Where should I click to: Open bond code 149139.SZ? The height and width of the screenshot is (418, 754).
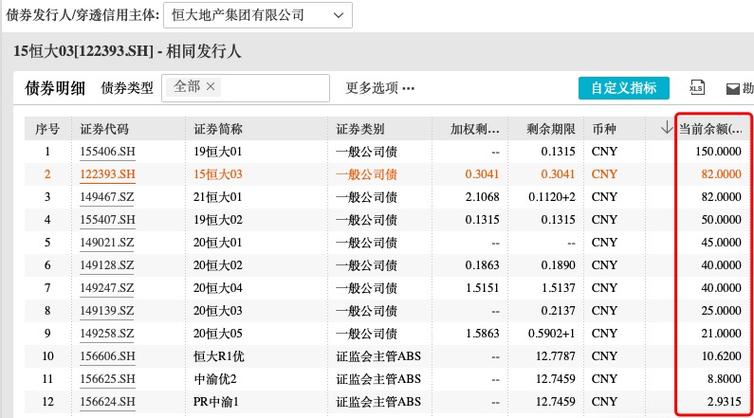107,311
